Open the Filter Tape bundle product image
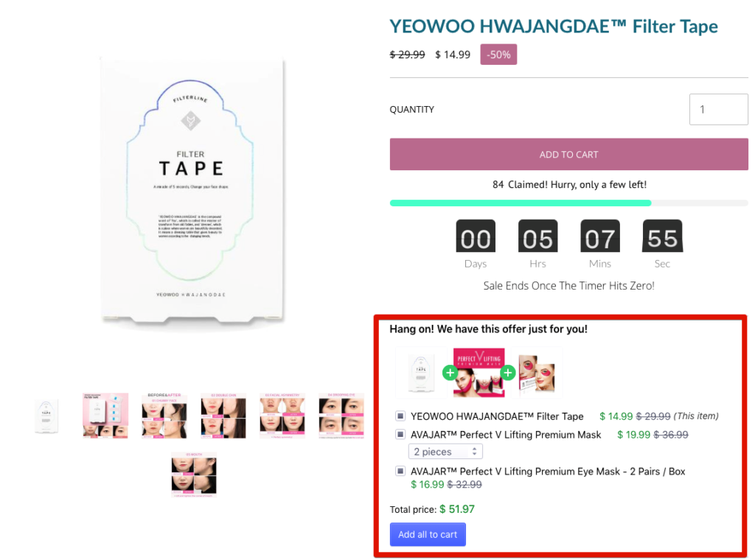755x560 pixels. coord(421,374)
